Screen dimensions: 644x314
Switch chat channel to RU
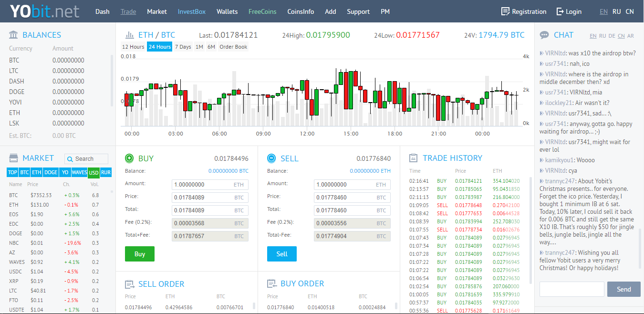pyautogui.click(x=602, y=36)
